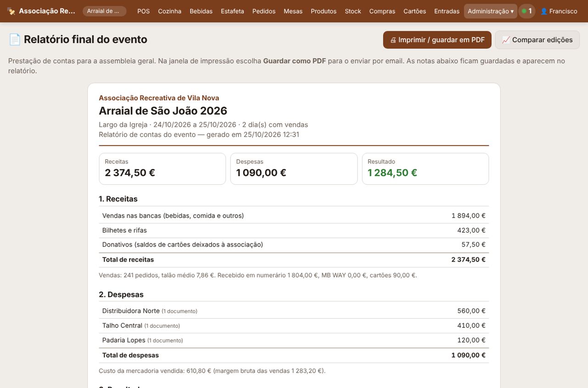588x388 pixels.
Task: Select the Vendas nas bancas row
Action: pyautogui.click(x=294, y=216)
